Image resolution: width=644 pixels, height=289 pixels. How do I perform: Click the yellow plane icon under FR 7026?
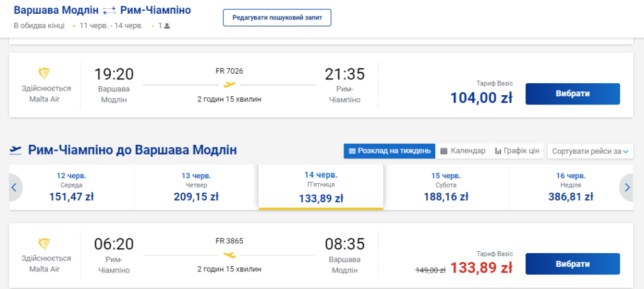tap(230, 84)
